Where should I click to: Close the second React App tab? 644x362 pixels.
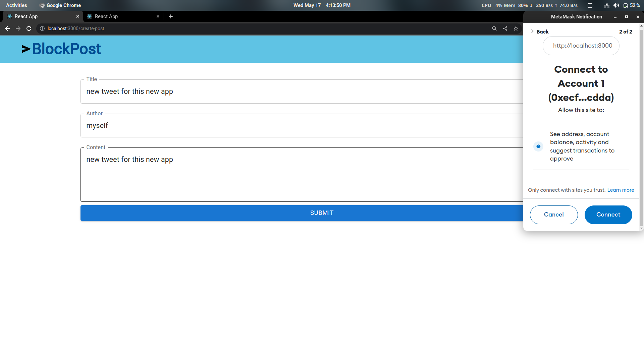point(158,16)
